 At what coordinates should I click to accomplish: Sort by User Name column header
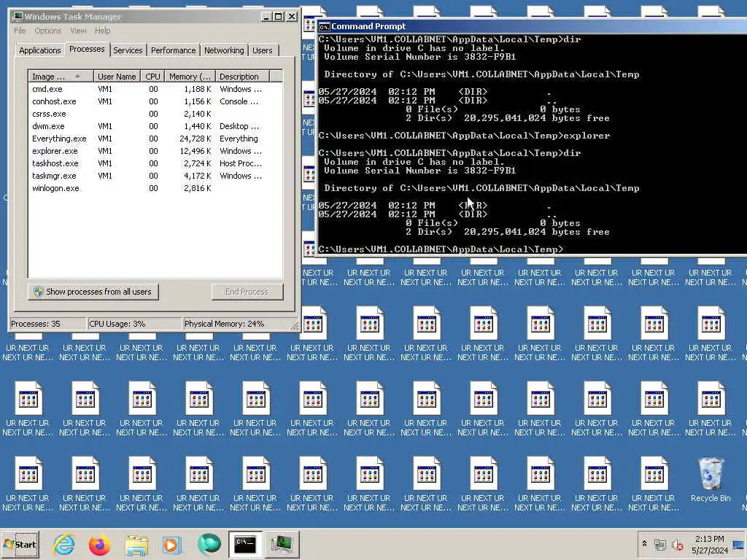117,76
